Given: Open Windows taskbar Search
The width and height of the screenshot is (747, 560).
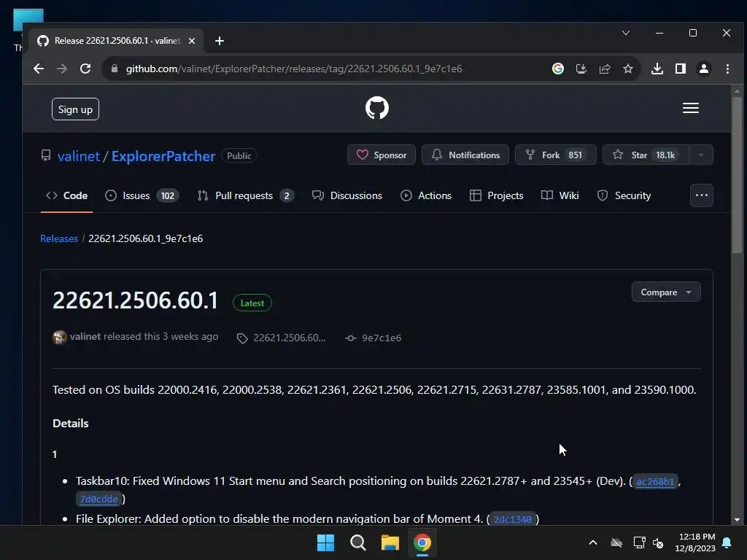Looking at the screenshot, I should pyautogui.click(x=357, y=542).
